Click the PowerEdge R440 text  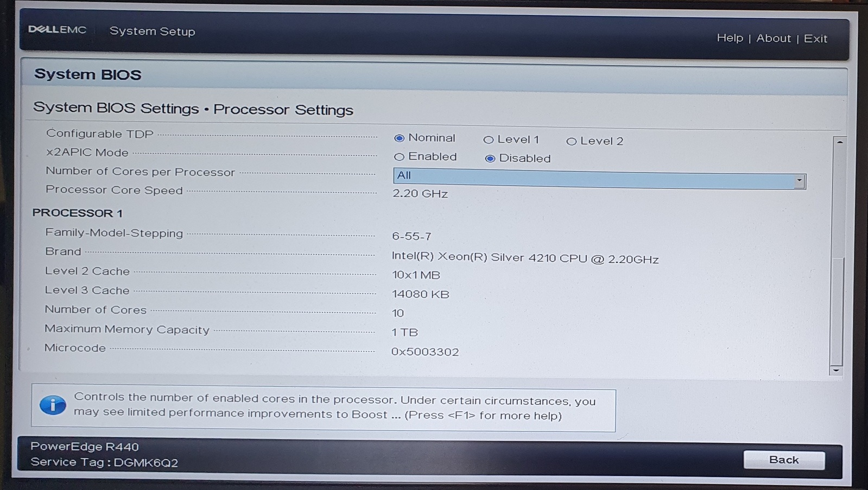click(x=85, y=447)
